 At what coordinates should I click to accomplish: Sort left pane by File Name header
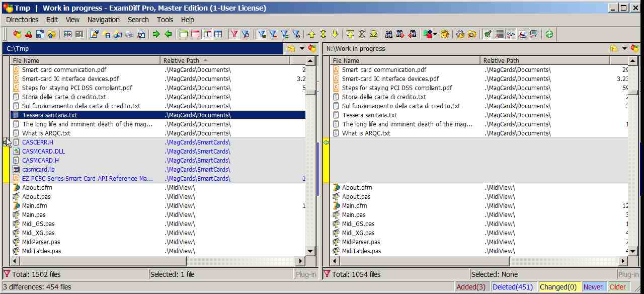86,60
